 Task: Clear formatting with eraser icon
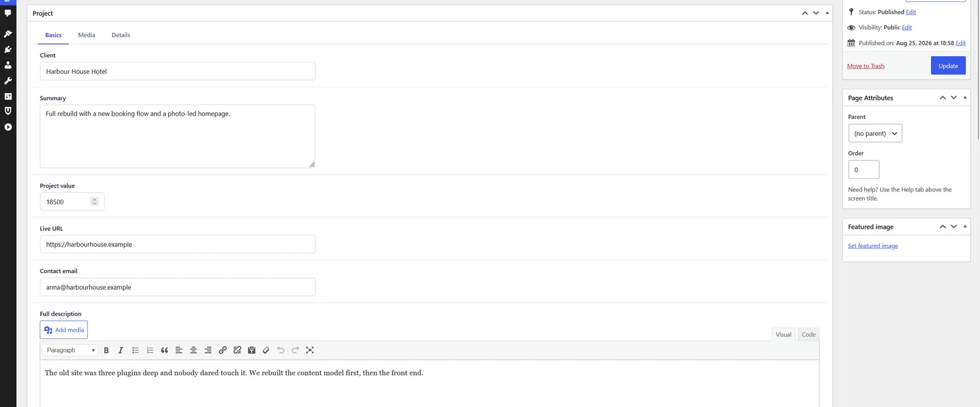click(x=266, y=350)
